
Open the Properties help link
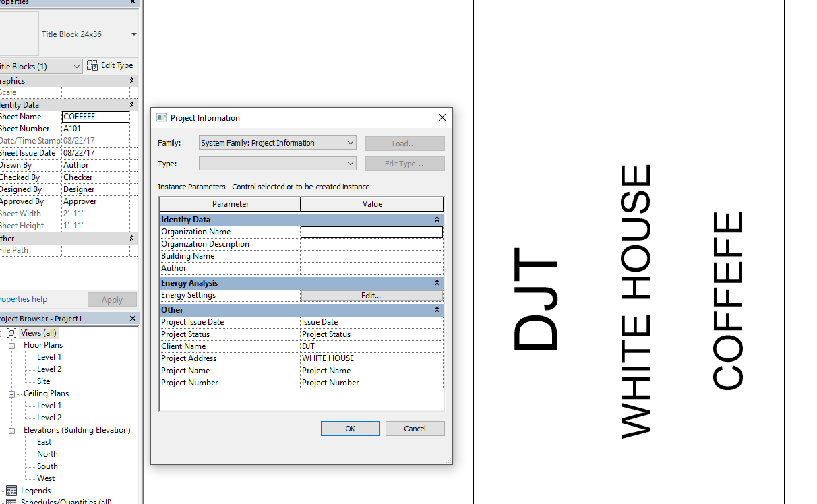click(22, 298)
